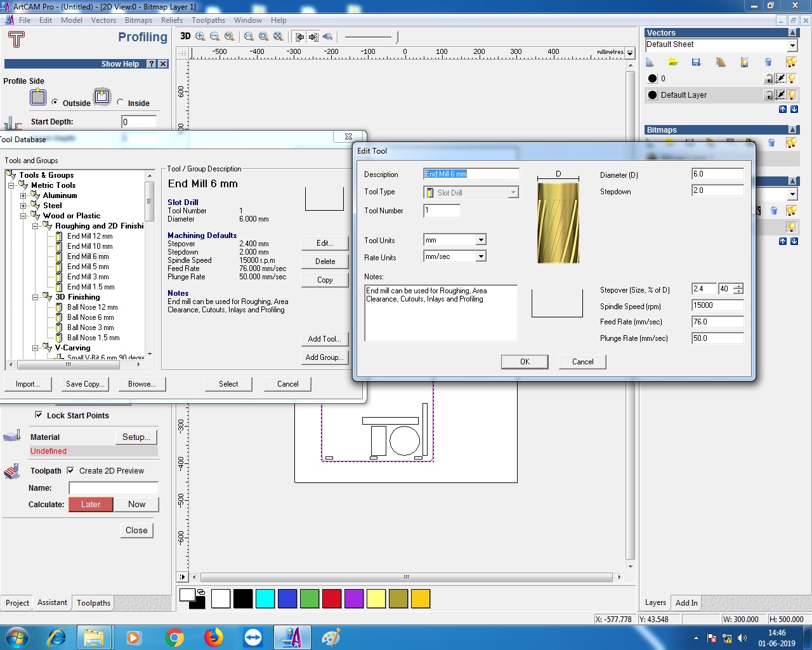Open Google Chrome from the taskbar

[174, 637]
